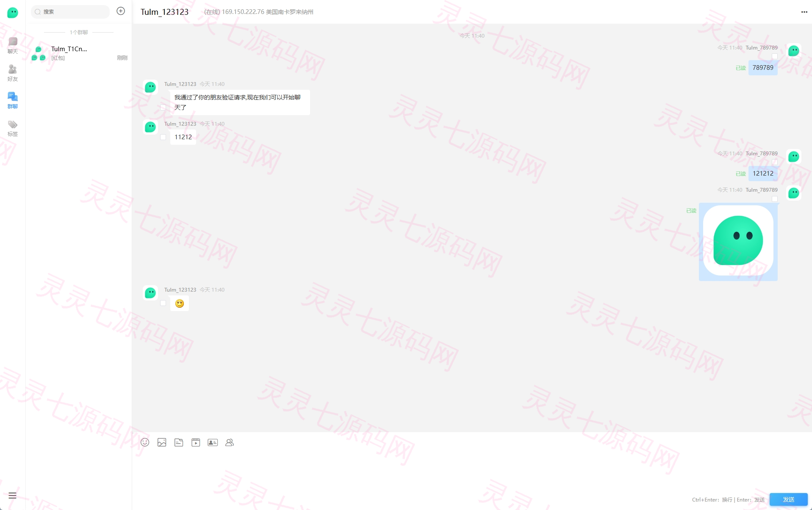Select checkbox above message 121212

point(775,162)
